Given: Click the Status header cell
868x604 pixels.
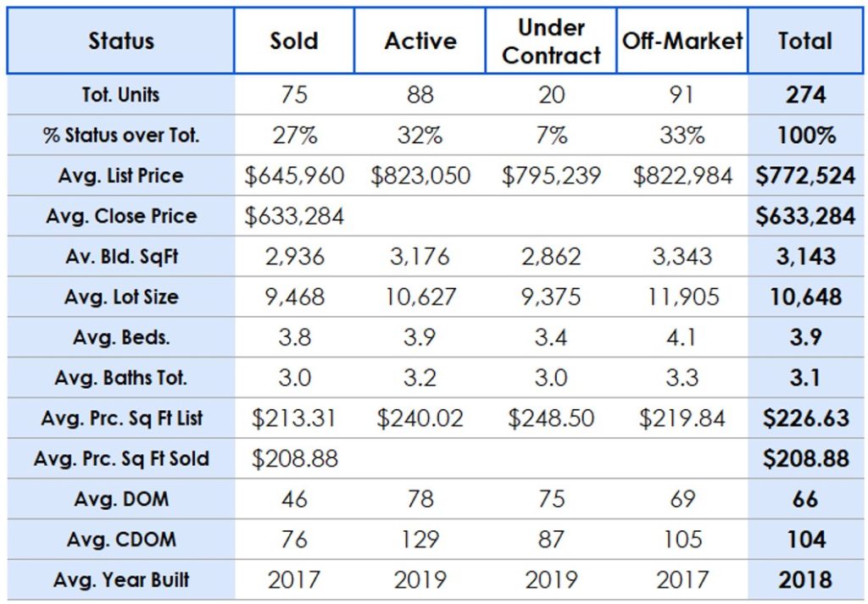Looking at the screenshot, I should [x=121, y=41].
